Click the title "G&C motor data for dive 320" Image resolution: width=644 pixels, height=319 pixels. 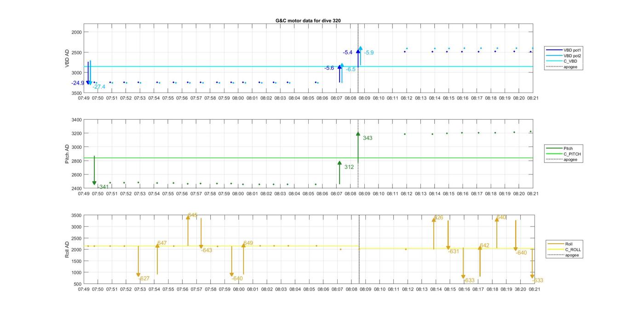tap(308, 21)
